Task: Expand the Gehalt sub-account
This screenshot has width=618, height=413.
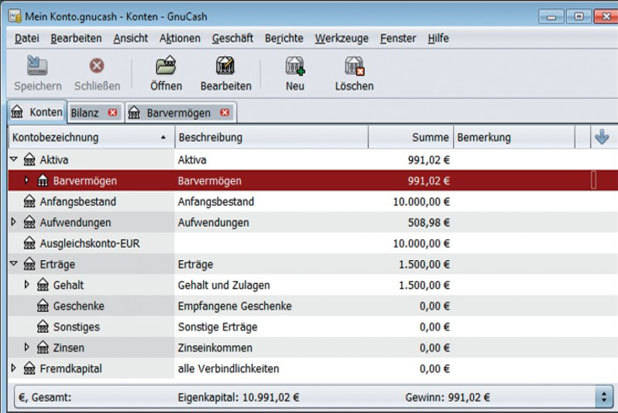Action: tap(27, 285)
